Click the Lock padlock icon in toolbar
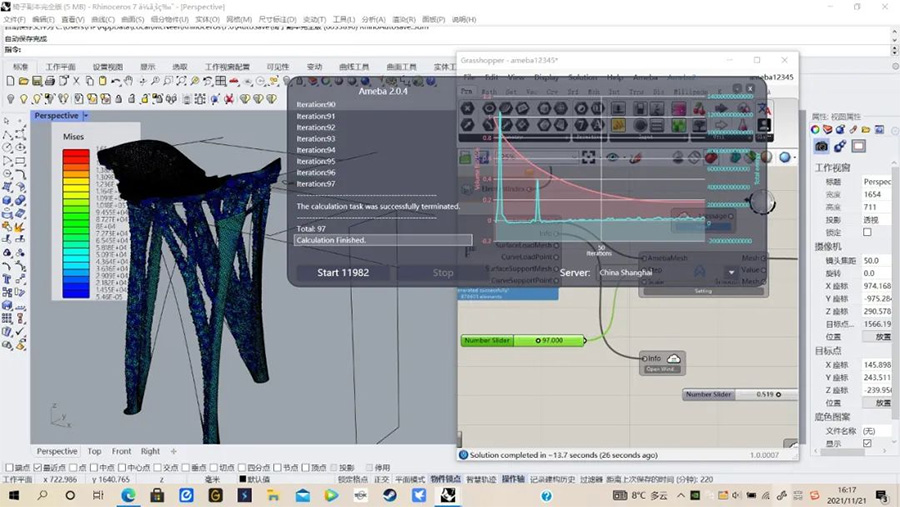This screenshot has width=900, height=507. click(x=119, y=99)
